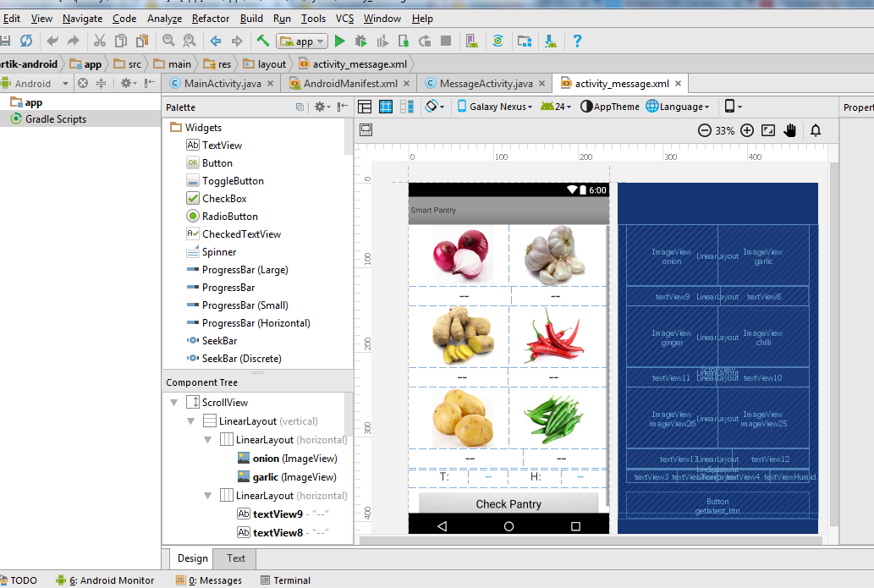The image size is (874, 588).
Task: Open the Build menu
Action: (x=251, y=19)
